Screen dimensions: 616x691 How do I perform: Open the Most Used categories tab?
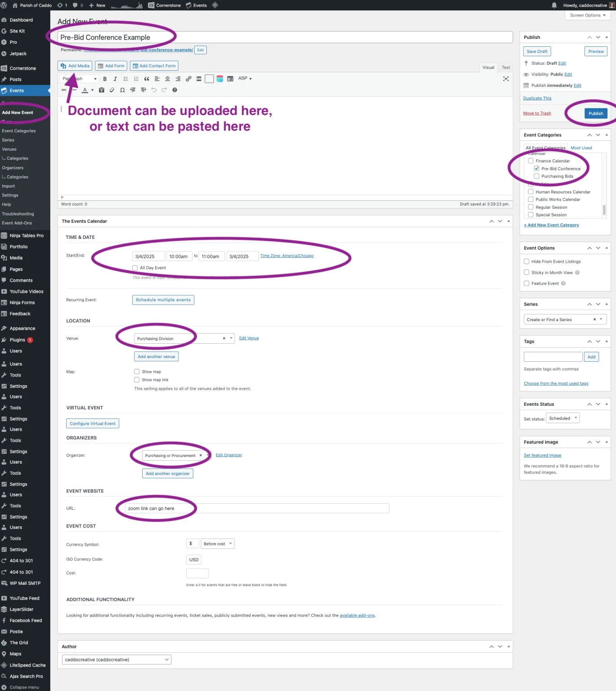(x=581, y=148)
